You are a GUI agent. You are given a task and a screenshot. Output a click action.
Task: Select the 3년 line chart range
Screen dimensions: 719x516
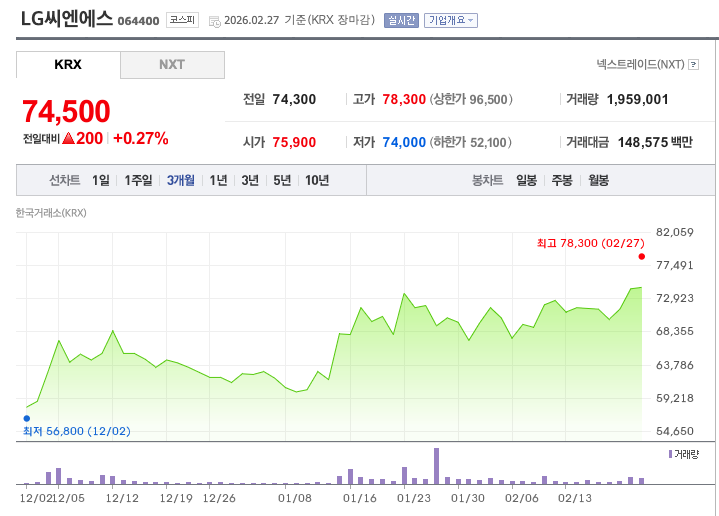tap(250, 180)
